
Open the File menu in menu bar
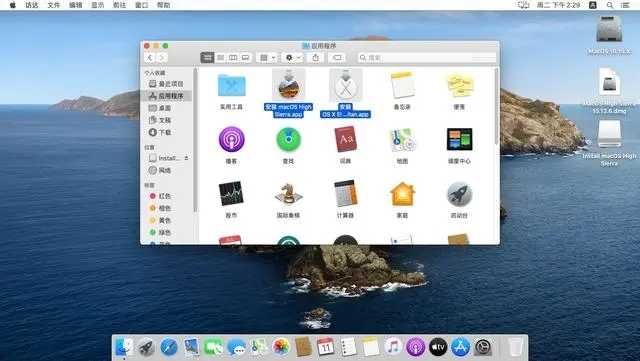click(x=53, y=5)
